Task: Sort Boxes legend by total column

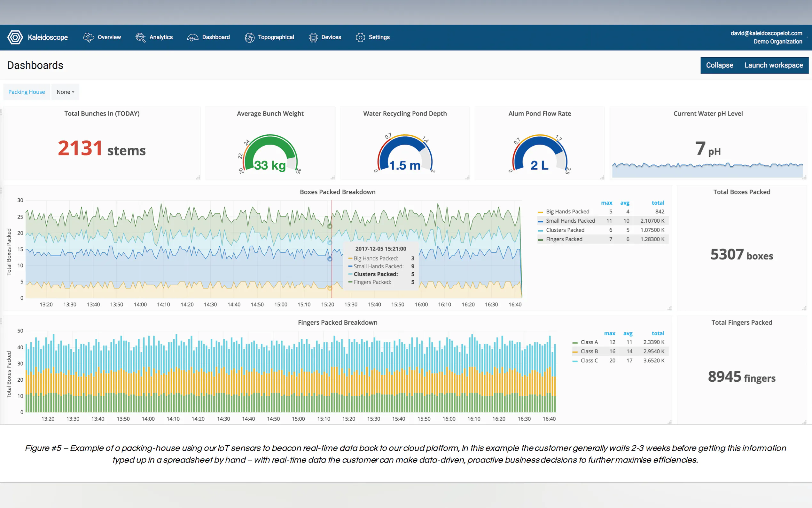Action: 658,202
